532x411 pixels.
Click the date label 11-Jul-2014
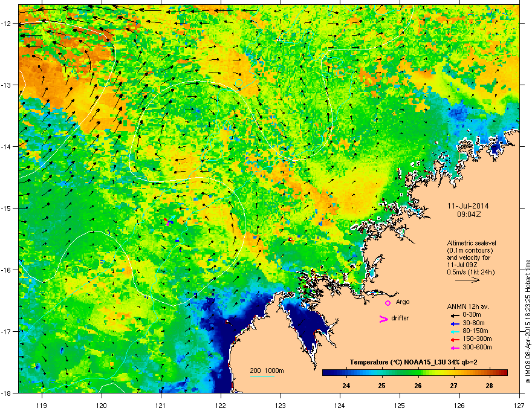[468, 206]
